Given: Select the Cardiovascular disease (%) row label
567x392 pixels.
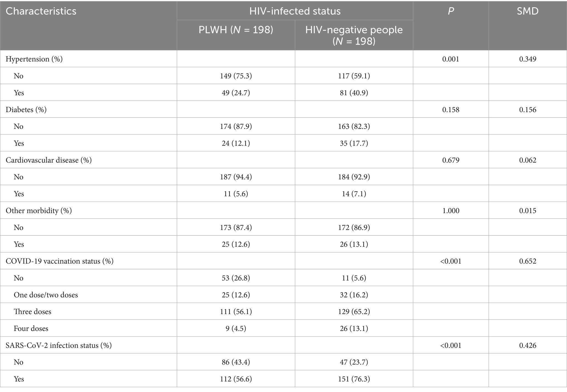Looking at the screenshot, I should [x=49, y=160].
